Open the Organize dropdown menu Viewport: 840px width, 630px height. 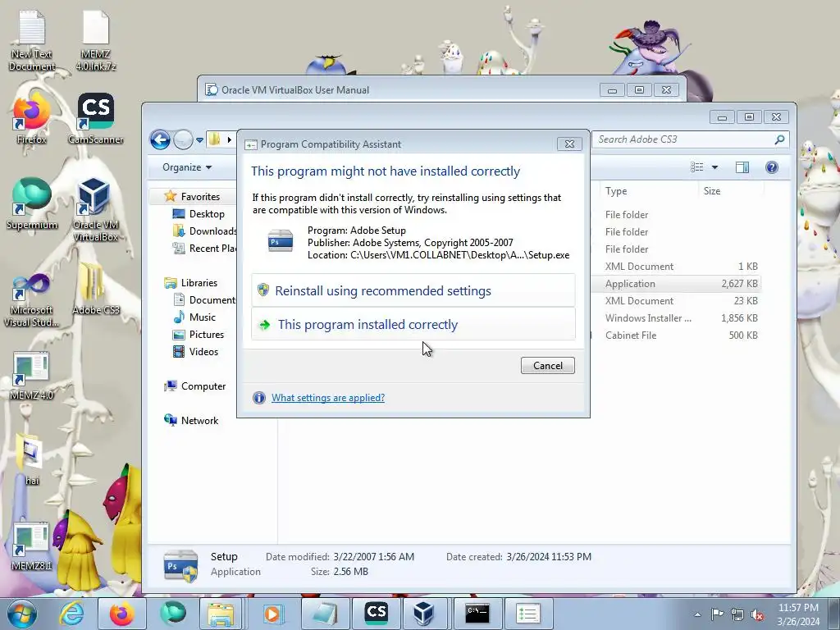187,167
